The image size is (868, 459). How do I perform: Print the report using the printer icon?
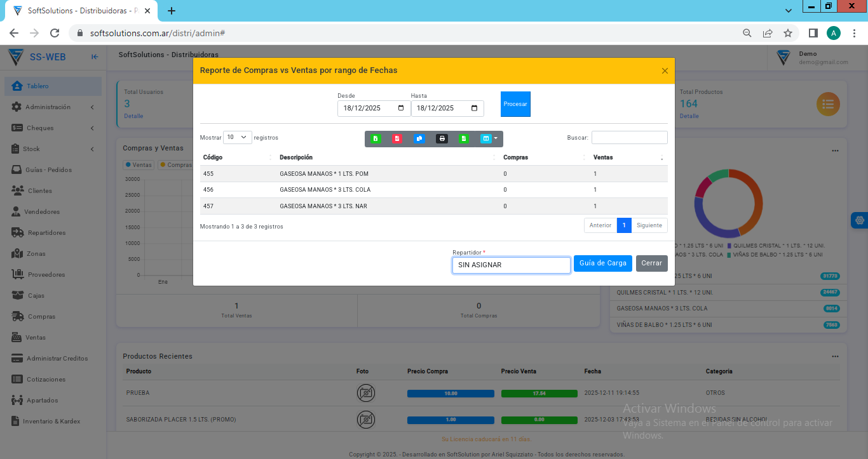442,138
